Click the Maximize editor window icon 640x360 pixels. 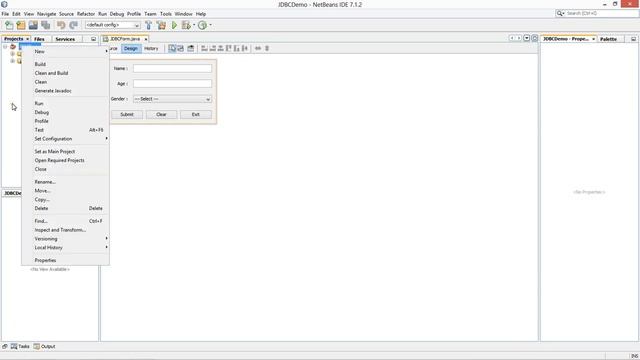click(535, 38)
